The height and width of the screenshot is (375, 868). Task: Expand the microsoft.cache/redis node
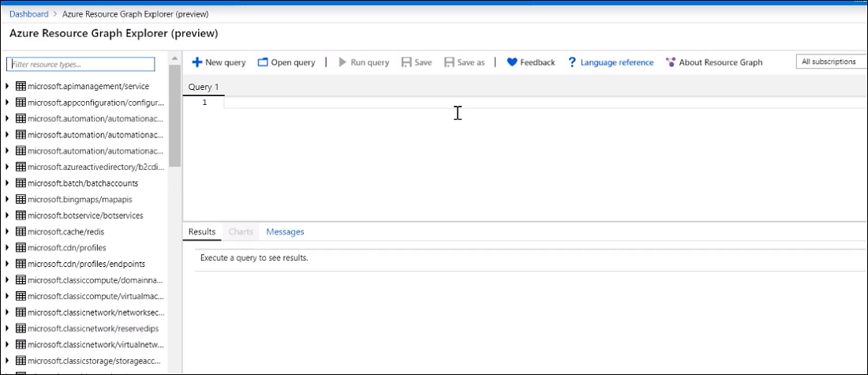pyautogui.click(x=6, y=231)
